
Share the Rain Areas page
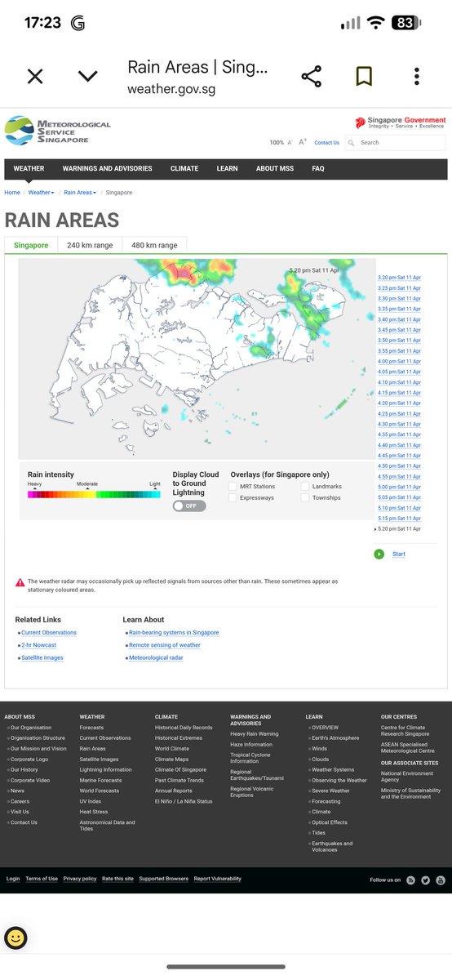[x=311, y=77]
